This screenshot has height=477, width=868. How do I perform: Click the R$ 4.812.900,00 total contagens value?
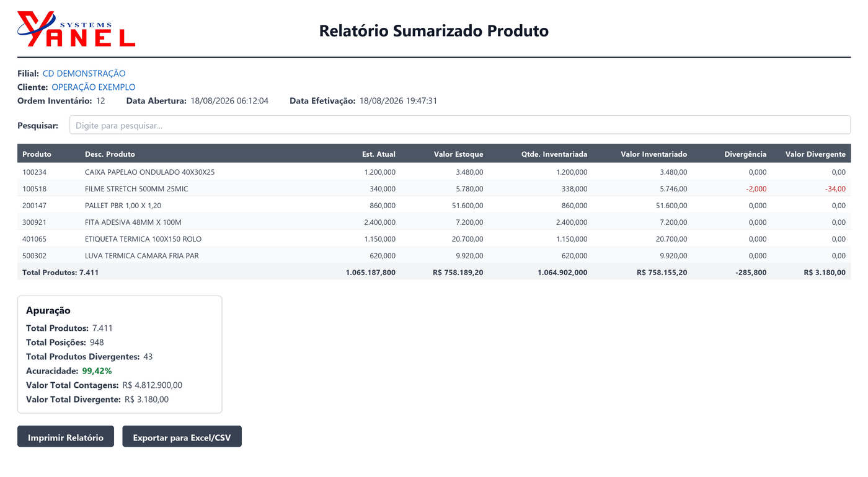[x=153, y=385]
